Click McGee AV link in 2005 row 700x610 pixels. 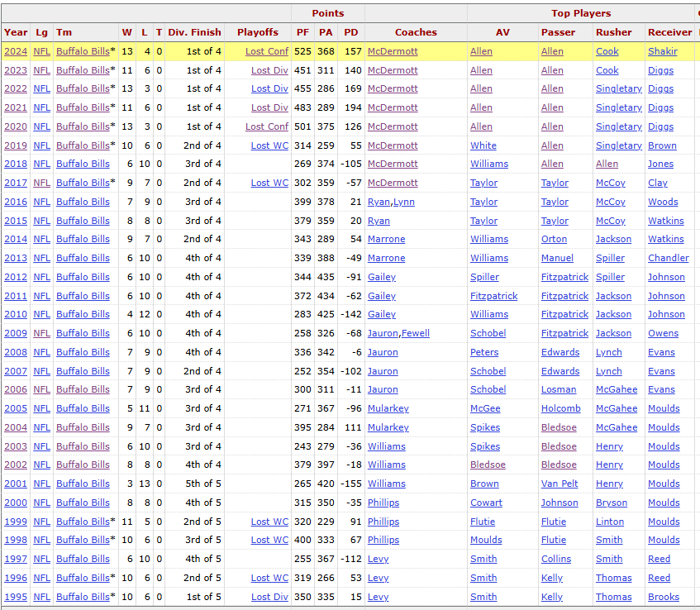click(485, 408)
